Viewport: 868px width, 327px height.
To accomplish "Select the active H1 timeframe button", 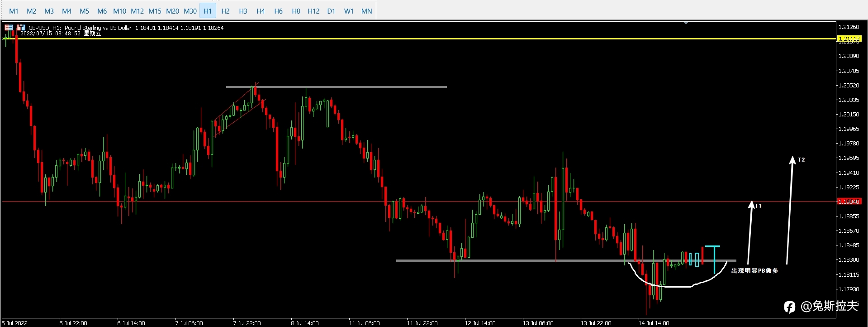I will point(208,11).
